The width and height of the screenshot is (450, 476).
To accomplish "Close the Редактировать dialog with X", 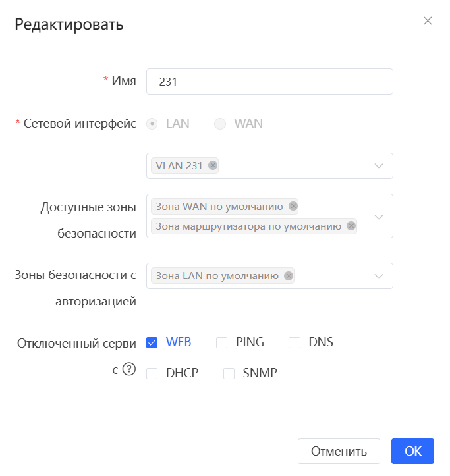I will tap(428, 20).
